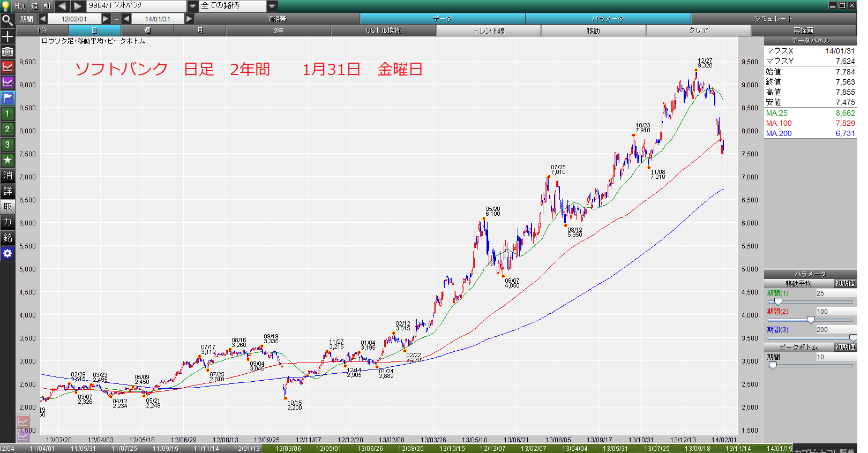The width and height of the screenshot is (868, 453).
Task: Click the 移動 move button
Action: (x=594, y=31)
